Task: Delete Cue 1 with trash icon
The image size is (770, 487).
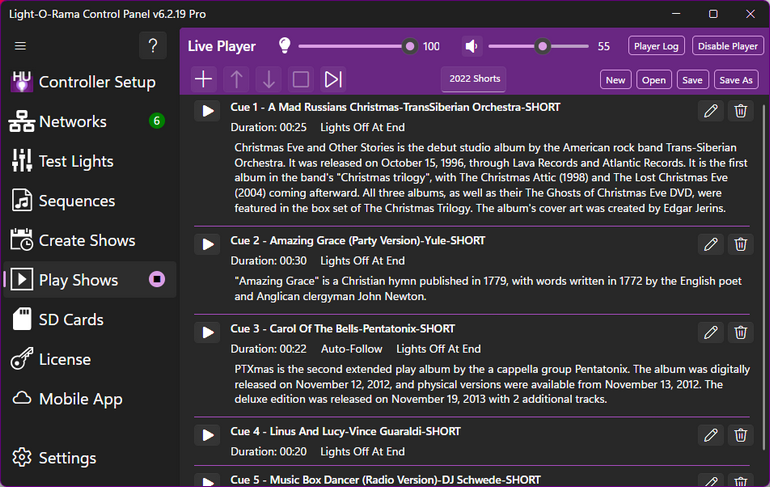Action: [741, 111]
